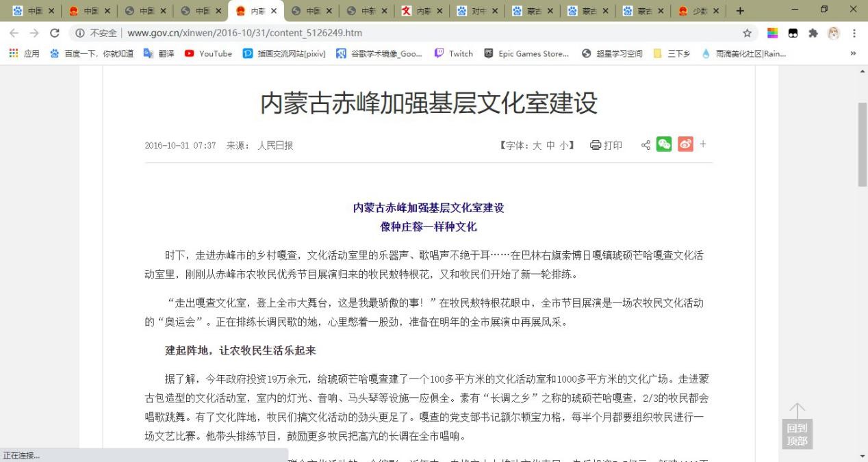The image size is (868, 462).
Task: Click the 打印 print button
Action: [x=606, y=145]
